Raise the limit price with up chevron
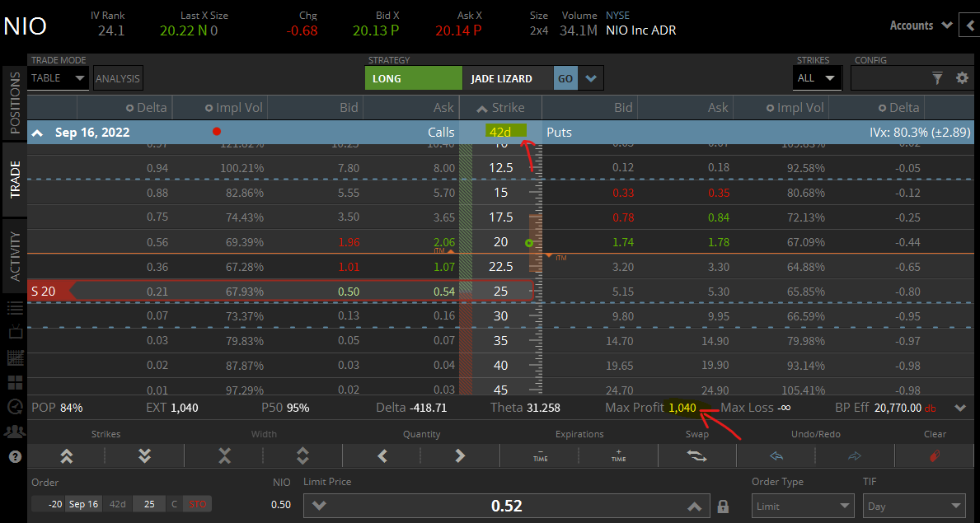 coord(694,507)
